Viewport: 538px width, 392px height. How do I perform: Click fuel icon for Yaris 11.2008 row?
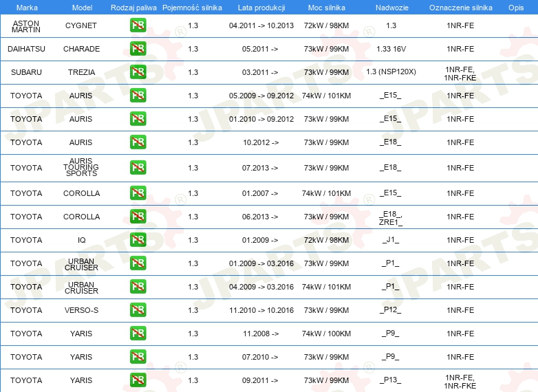pos(138,333)
